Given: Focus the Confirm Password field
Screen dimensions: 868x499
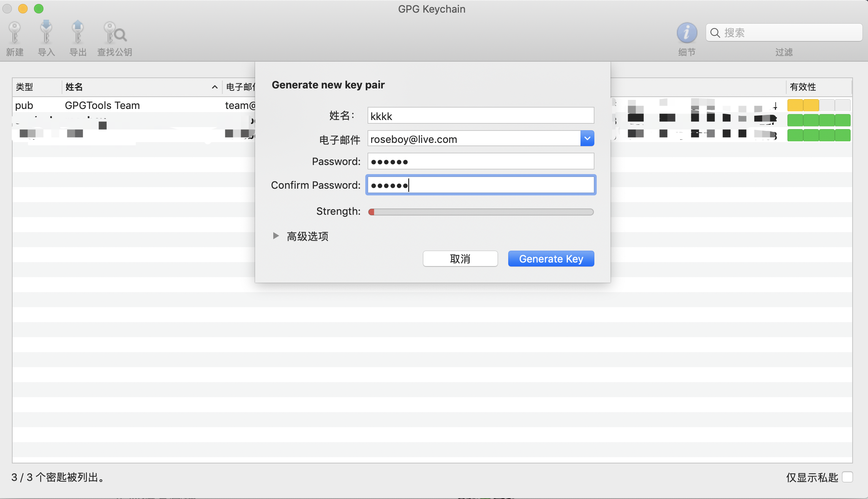Looking at the screenshot, I should (x=481, y=185).
